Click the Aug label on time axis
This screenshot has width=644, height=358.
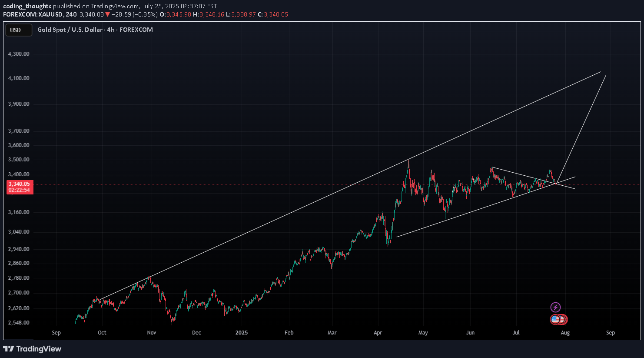565,333
